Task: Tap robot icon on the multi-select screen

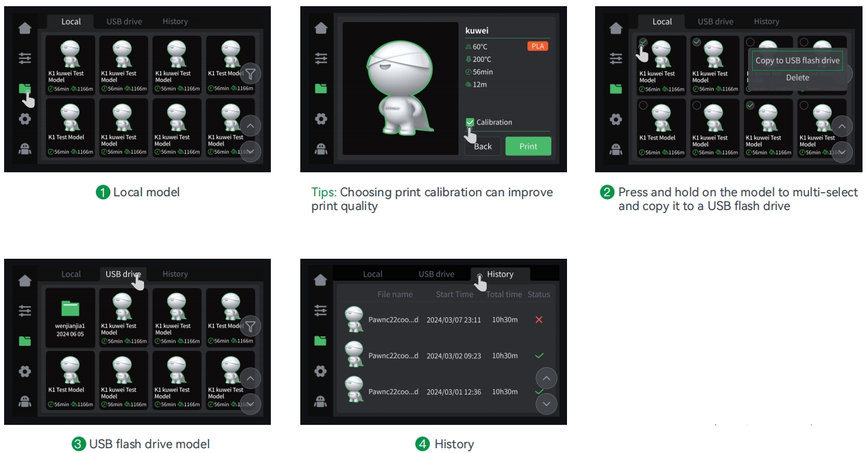Action: click(616, 148)
